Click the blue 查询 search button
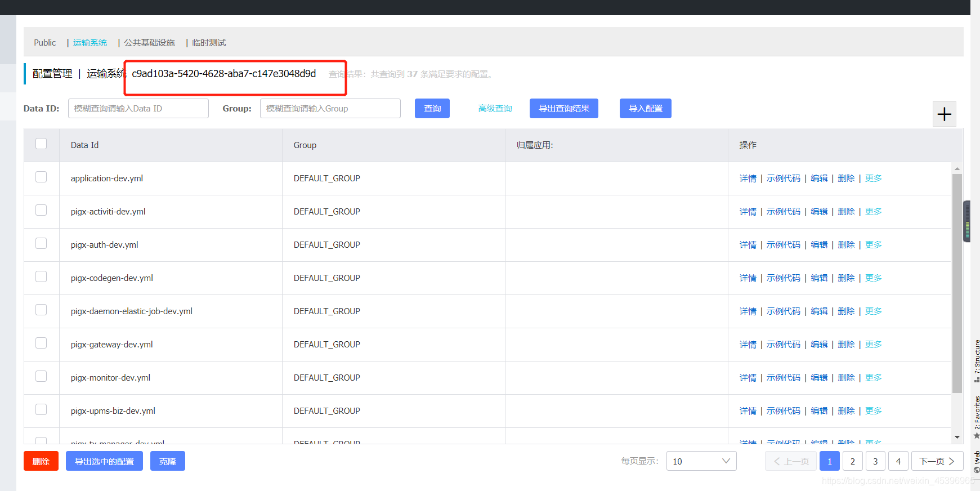The height and width of the screenshot is (491, 980). coord(432,109)
